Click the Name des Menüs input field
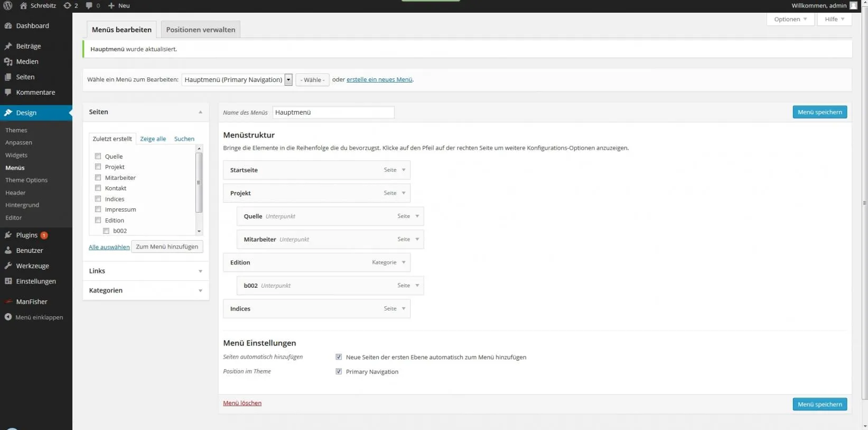This screenshot has width=868, height=430. pos(333,112)
